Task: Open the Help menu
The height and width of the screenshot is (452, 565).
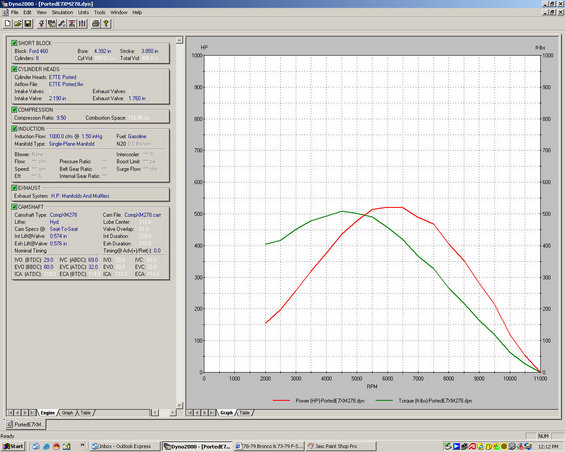Action: pyautogui.click(x=137, y=12)
